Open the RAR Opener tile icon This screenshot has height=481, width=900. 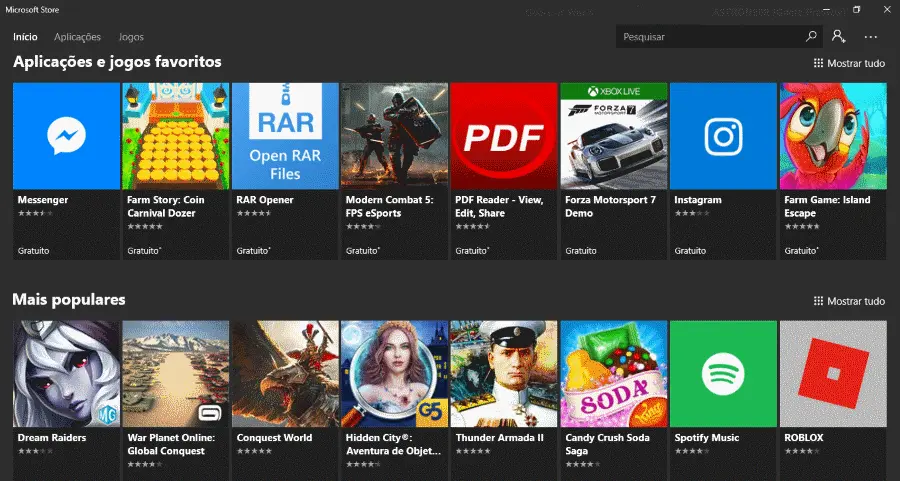[x=285, y=136]
